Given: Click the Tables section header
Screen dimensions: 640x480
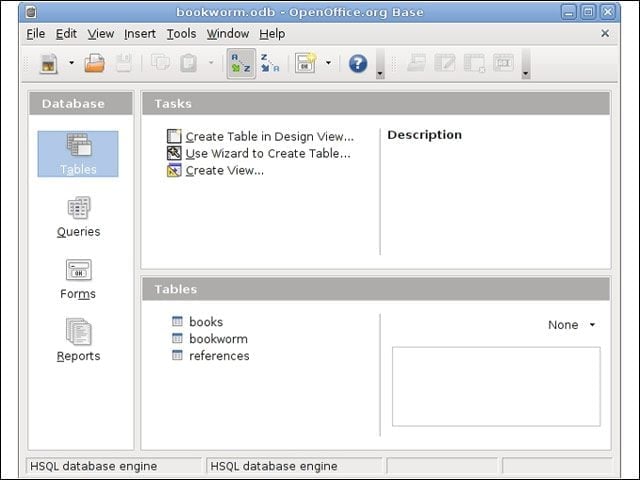Looking at the screenshot, I should click(x=376, y=289).
